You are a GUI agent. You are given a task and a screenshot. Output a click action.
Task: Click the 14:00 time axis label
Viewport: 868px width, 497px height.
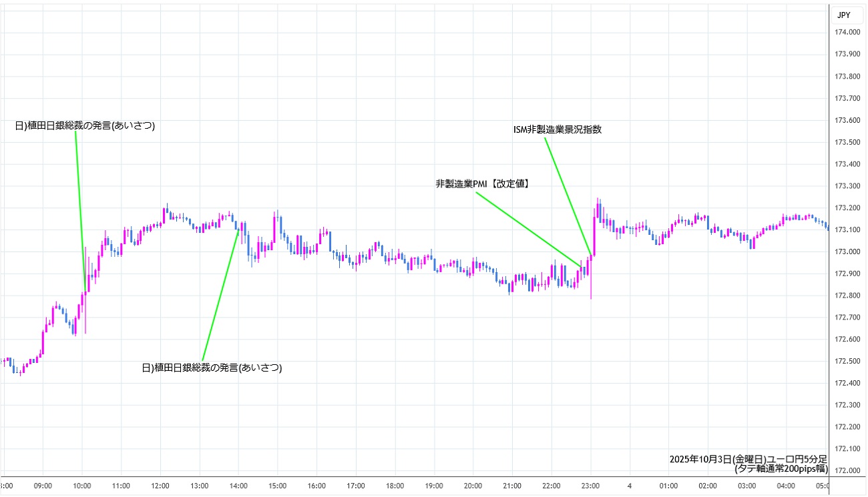[238, 486]
